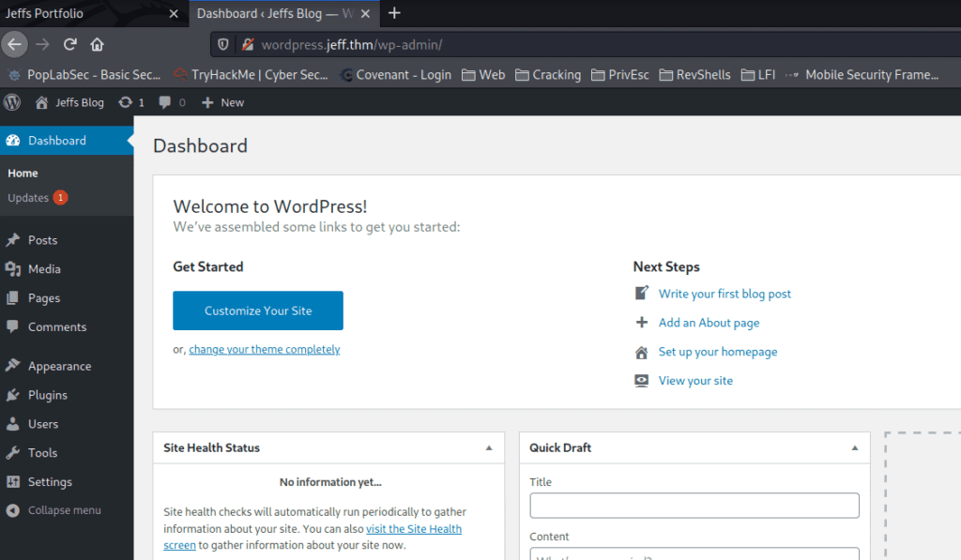Close the Jeffs Portfolio tab
Viewport: 961px width, 560px height.
(x=174, y=13)
